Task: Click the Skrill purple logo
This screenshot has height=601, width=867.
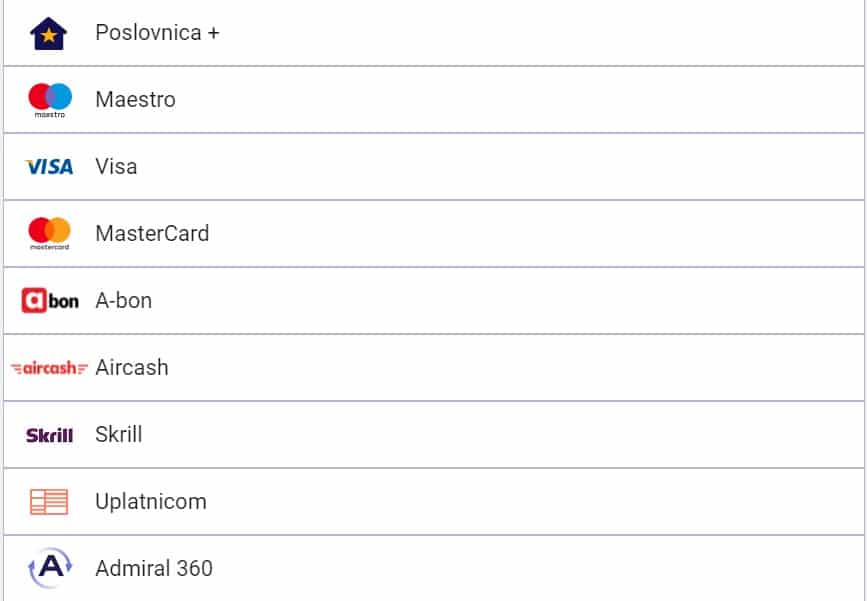Action: click(x=49, y=435)
